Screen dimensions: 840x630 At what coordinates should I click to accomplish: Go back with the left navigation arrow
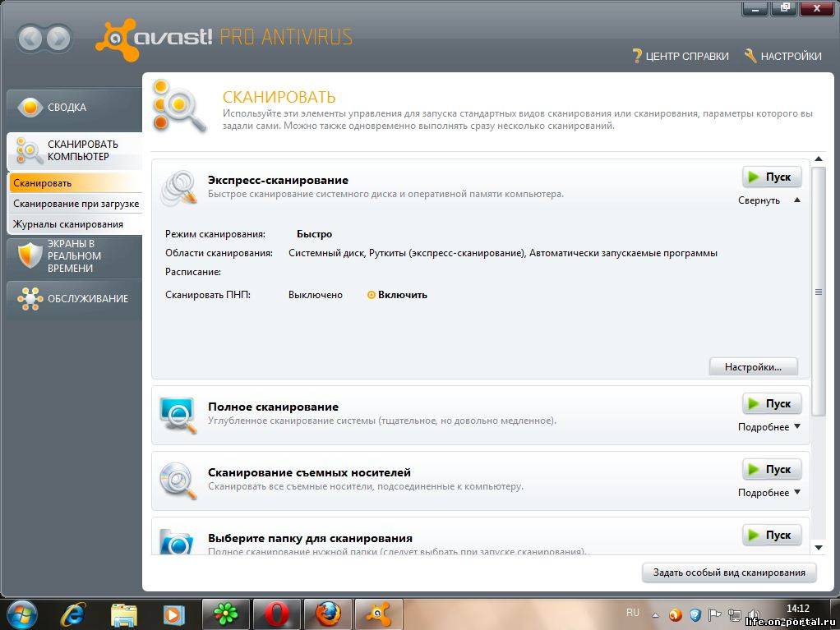point(30,39)
